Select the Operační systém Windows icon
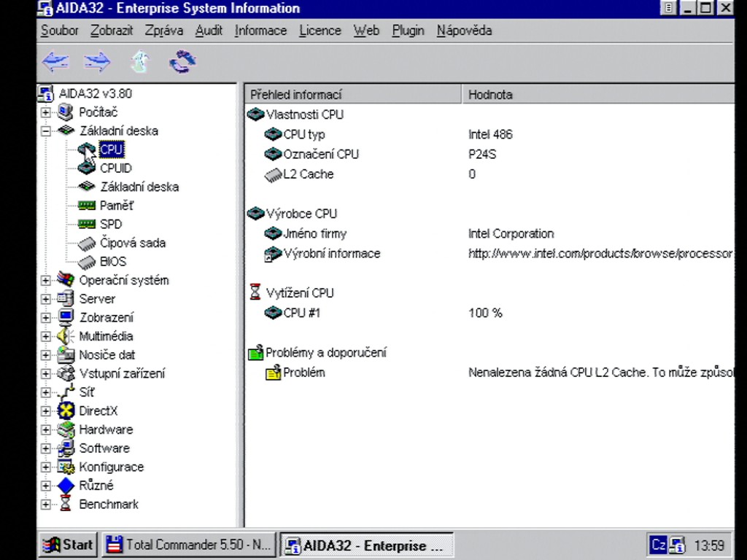Screen dimensions: 747x560 66,280
